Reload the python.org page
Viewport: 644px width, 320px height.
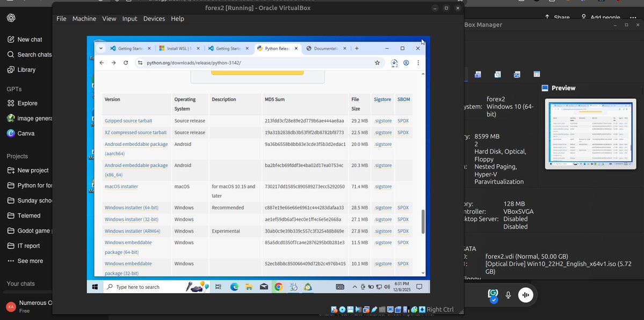pyautogui.click(x=126, y=63)
